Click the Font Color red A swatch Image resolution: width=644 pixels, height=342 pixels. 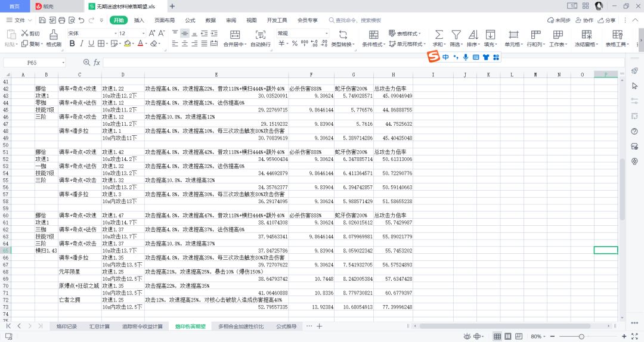pos(141,43)
